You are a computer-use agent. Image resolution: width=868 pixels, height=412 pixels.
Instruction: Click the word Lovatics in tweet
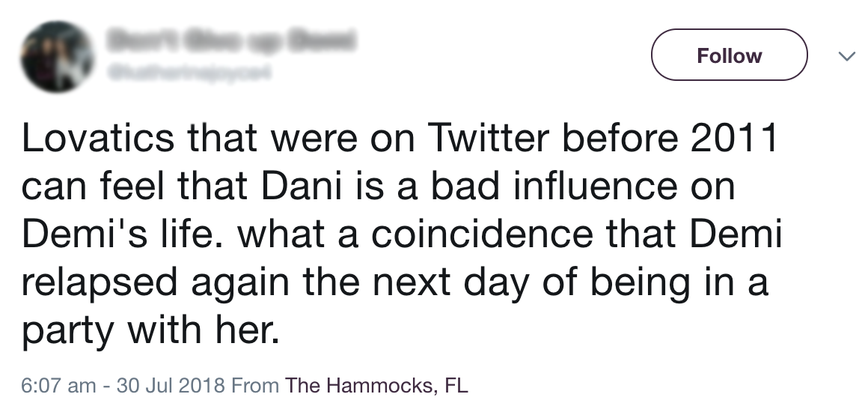(98, 138)
